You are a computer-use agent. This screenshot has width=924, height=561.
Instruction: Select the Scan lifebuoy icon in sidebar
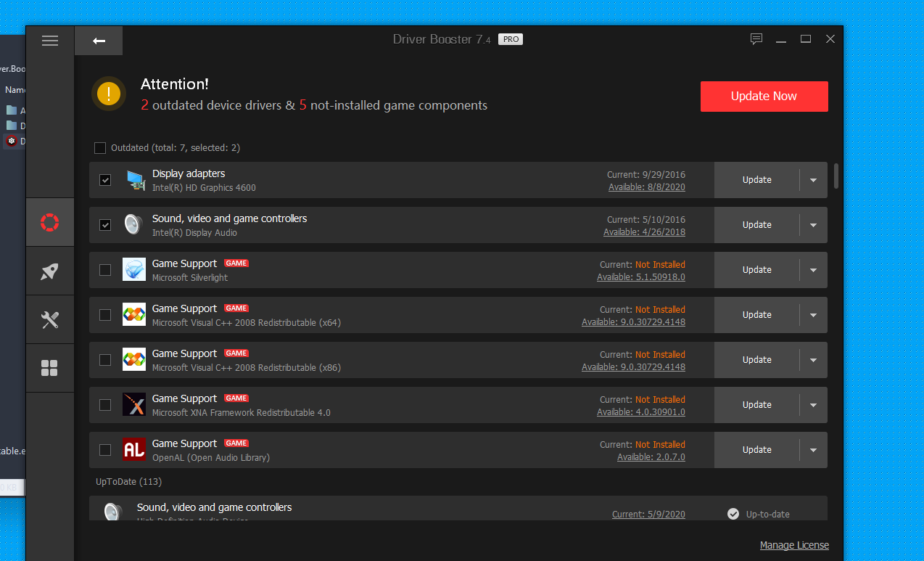[x=49, y=222]
